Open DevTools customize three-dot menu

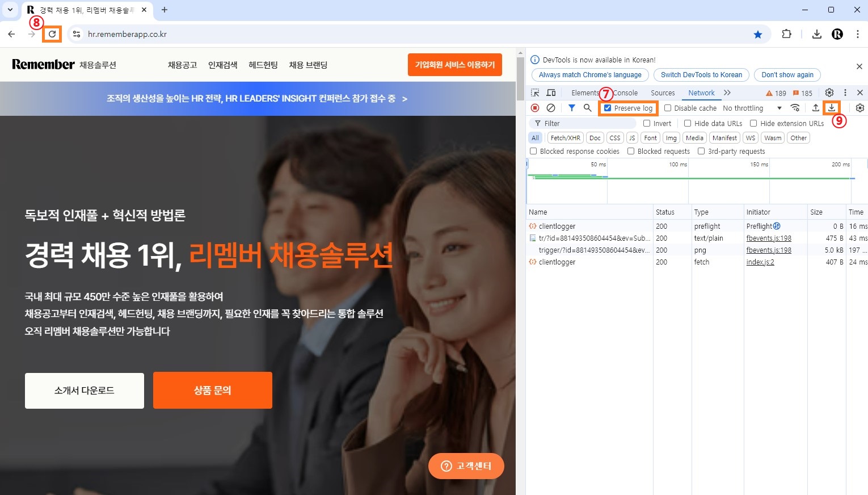(x=845, y=93)
